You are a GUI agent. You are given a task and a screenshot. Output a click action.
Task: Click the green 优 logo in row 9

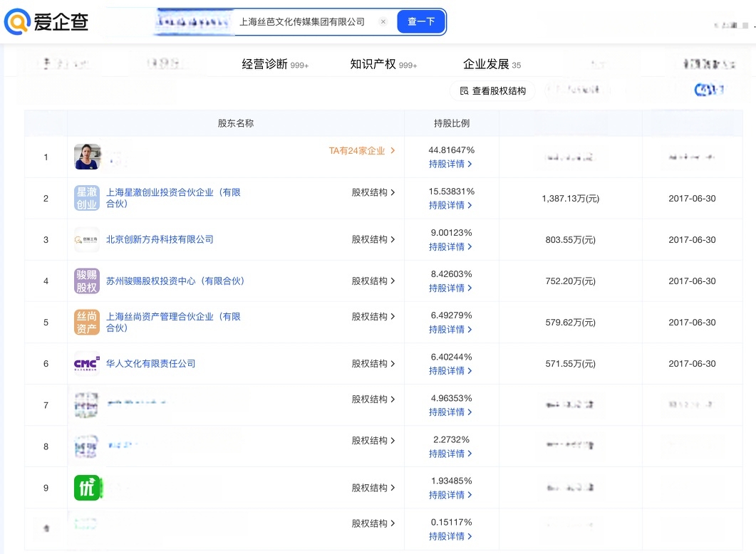click(87, 488)
